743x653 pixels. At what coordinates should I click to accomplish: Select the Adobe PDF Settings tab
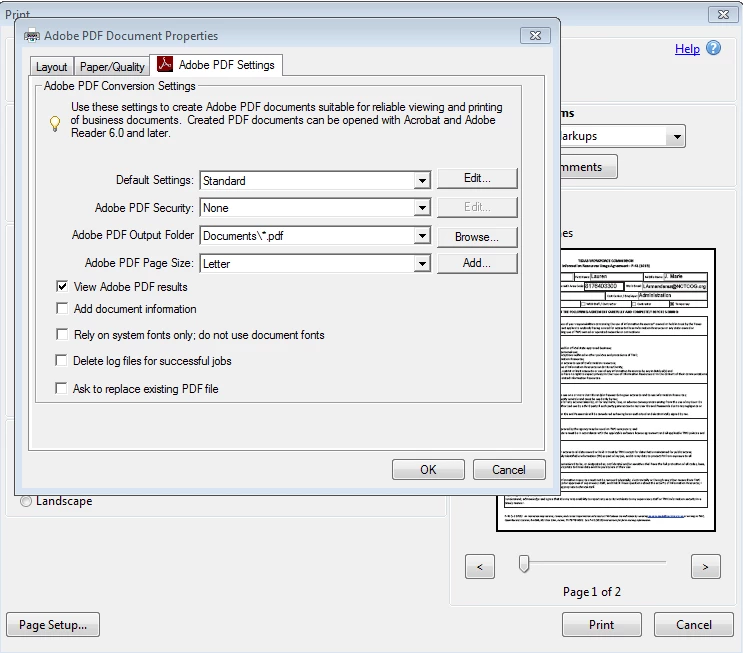coord(216,64)
